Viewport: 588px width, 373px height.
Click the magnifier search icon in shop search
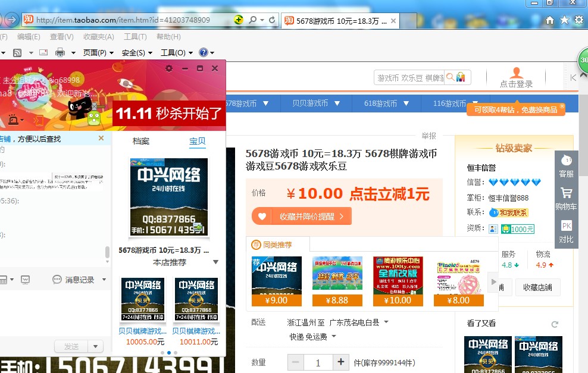pyautogui.click(x=450, y=77)
